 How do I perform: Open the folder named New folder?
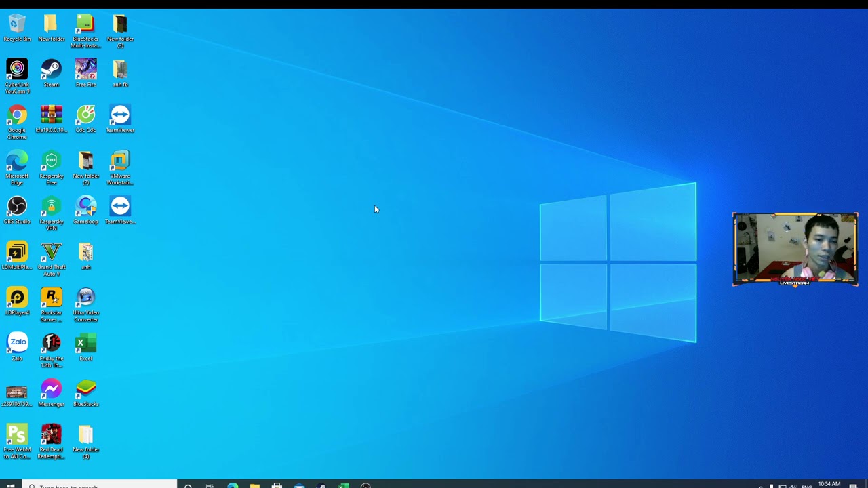52,28
